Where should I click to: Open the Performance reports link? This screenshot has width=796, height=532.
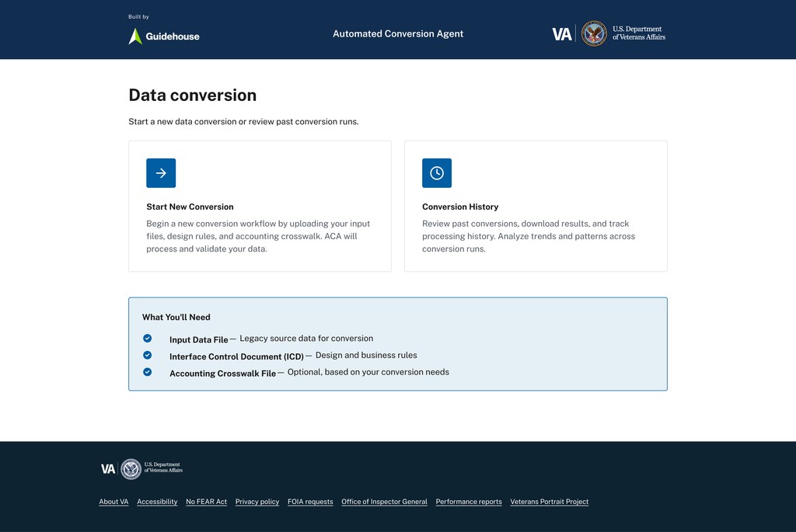coord(469,502)
